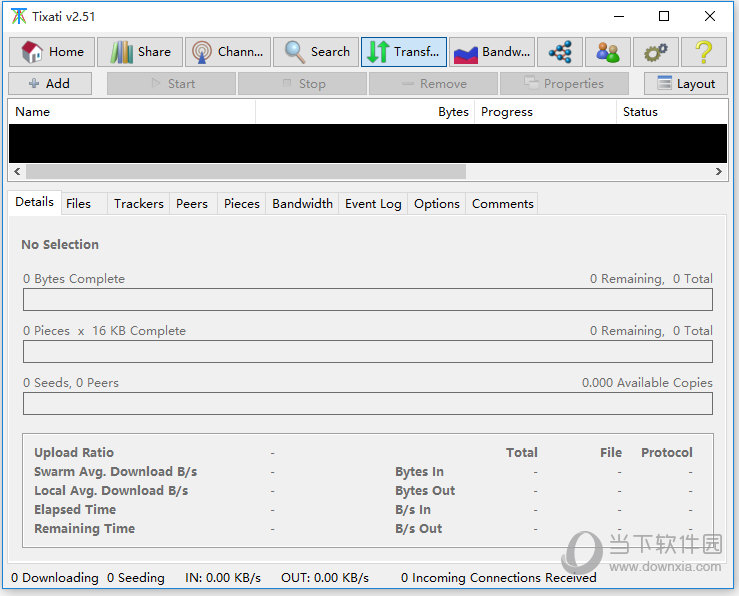739x596 pixels.
Task: Click the 'Swarm Avg. Download B/s' label
Action: [x=115, y=472]
